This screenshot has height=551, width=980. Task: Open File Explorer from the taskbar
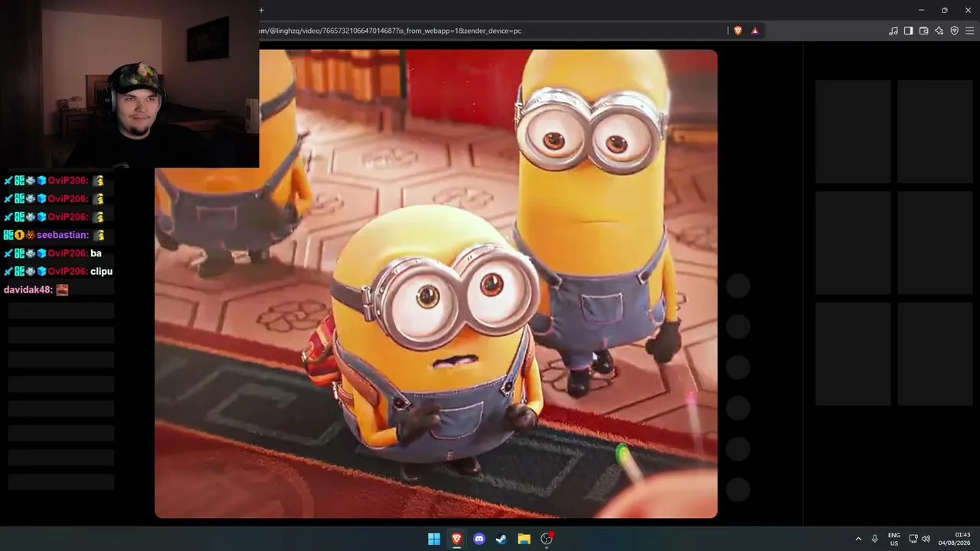pos(524,539)
